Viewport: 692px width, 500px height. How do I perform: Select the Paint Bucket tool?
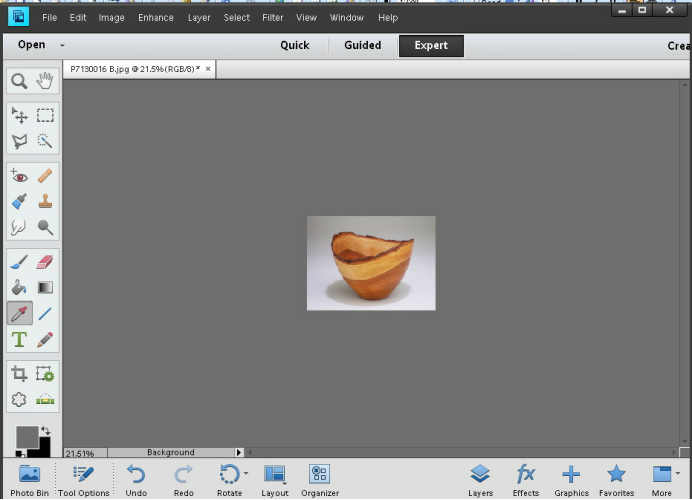coord(19,288)
